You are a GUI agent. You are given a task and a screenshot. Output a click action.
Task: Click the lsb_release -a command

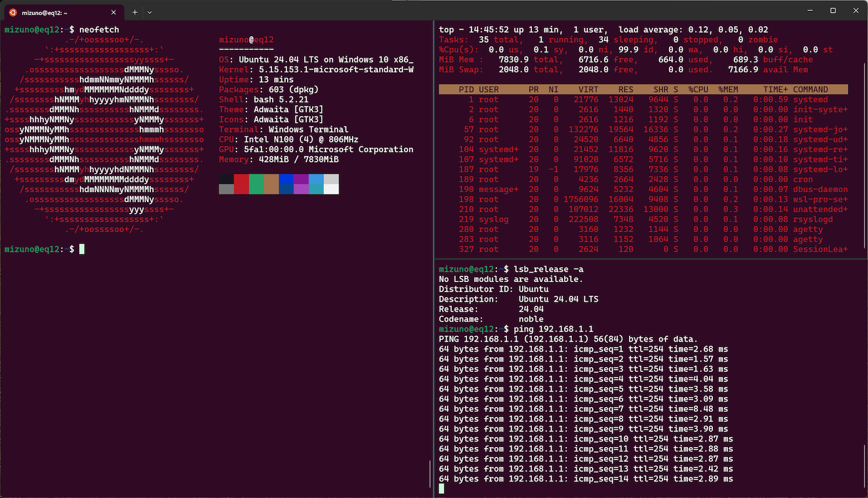(x=549, y=269)
